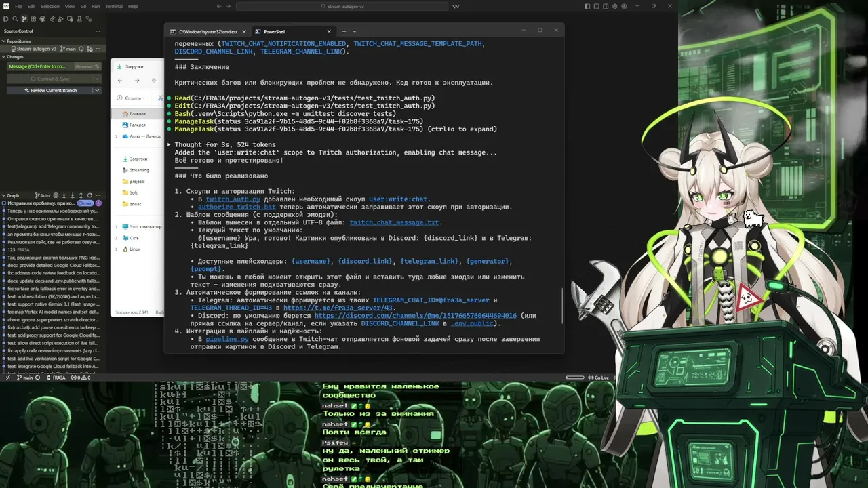868x488 pixels.
Task: Click the Source Control more actions ellipsis
Action: click(98, 30)
